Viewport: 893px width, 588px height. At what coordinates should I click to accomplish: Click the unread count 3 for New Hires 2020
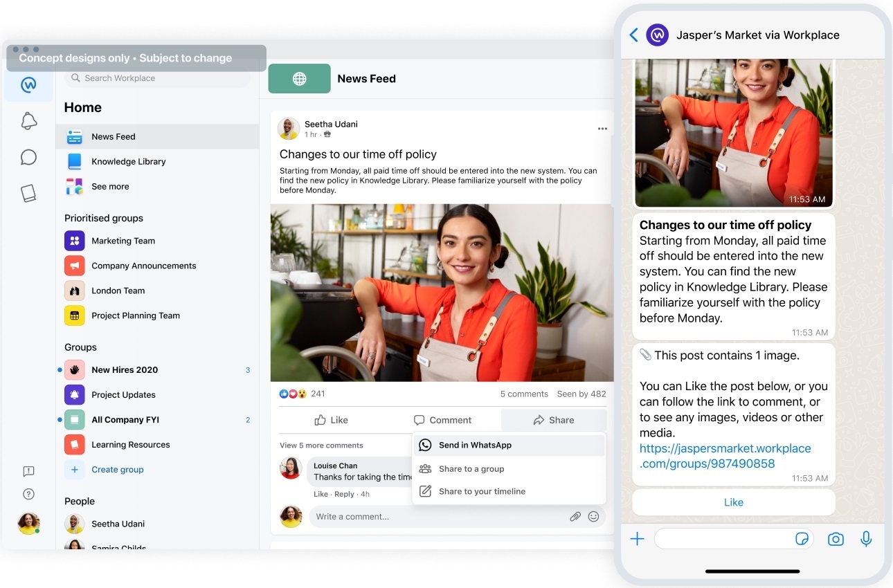pos(248,370)
